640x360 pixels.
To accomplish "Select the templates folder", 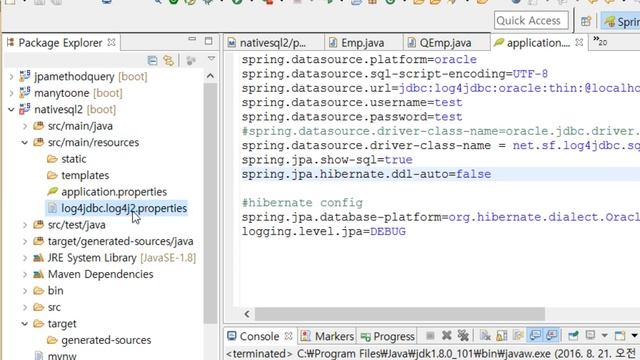I will tap(85, 175).
